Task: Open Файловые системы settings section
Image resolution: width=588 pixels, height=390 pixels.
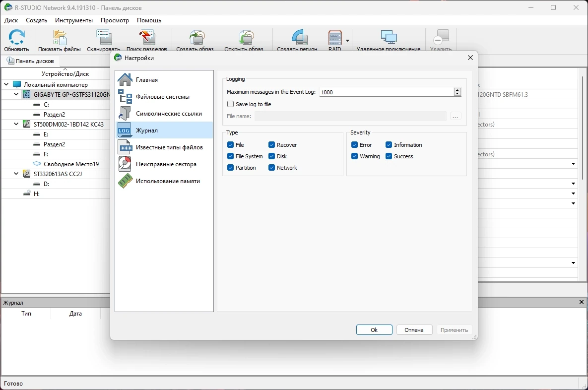Action: point(164,96)
